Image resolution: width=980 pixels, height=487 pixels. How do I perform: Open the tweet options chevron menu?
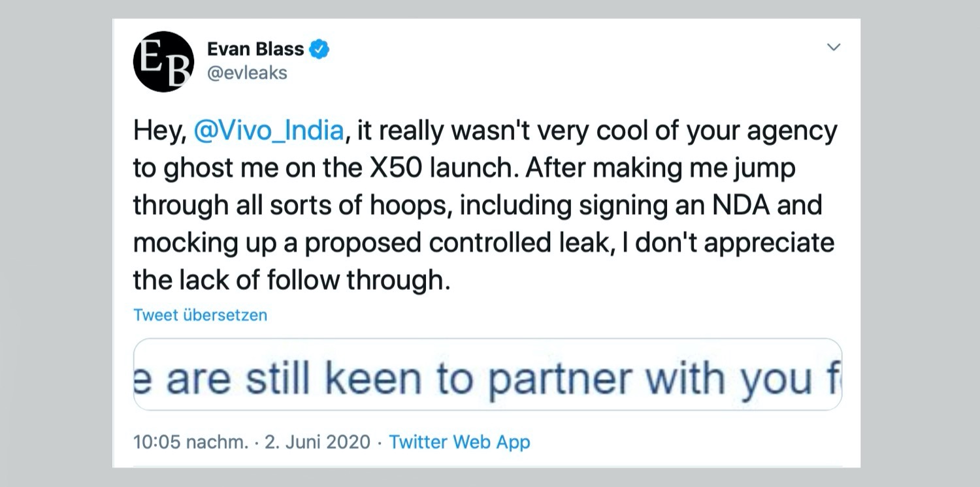[833, 48]
